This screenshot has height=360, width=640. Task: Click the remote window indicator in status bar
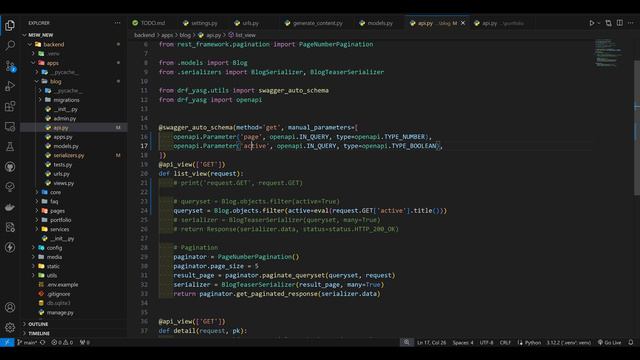pyautogui.click(x=7, y=342)
